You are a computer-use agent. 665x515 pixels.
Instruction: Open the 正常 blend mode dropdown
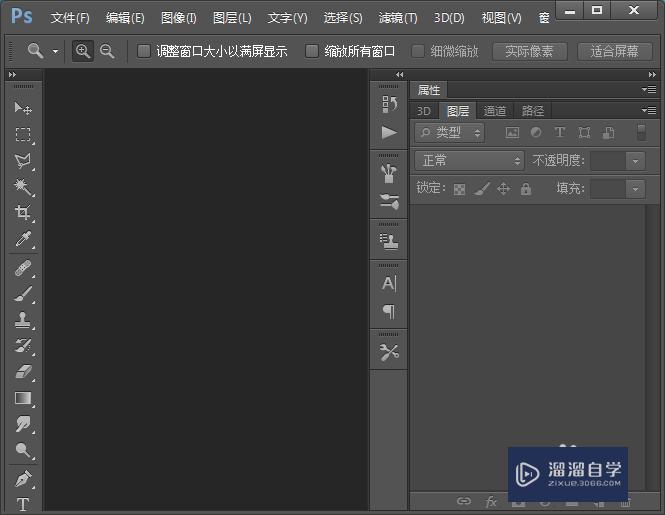coord(469,161)
